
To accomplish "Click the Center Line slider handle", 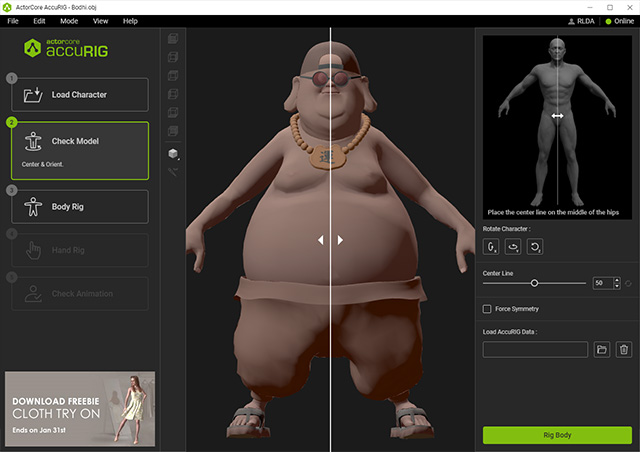I will (x=534, y=284).
